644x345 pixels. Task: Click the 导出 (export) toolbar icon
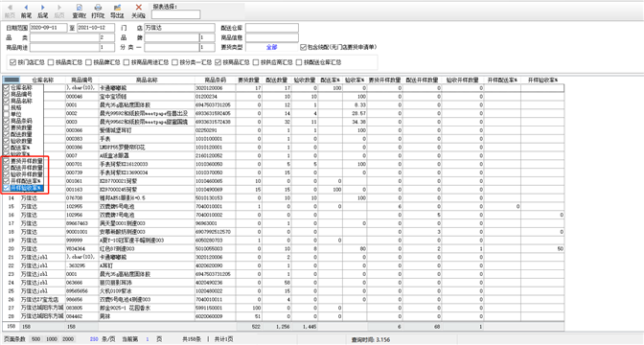(x=117, y=8)
